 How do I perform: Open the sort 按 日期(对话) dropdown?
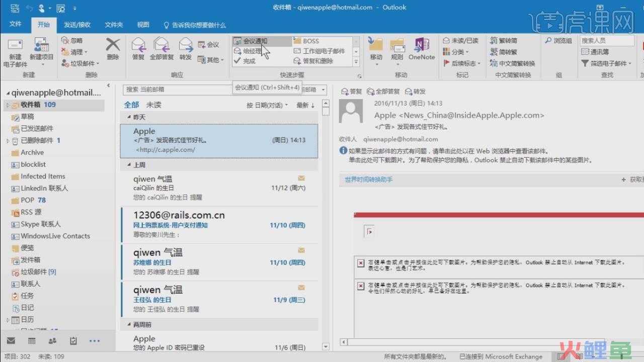coord(267,105)
